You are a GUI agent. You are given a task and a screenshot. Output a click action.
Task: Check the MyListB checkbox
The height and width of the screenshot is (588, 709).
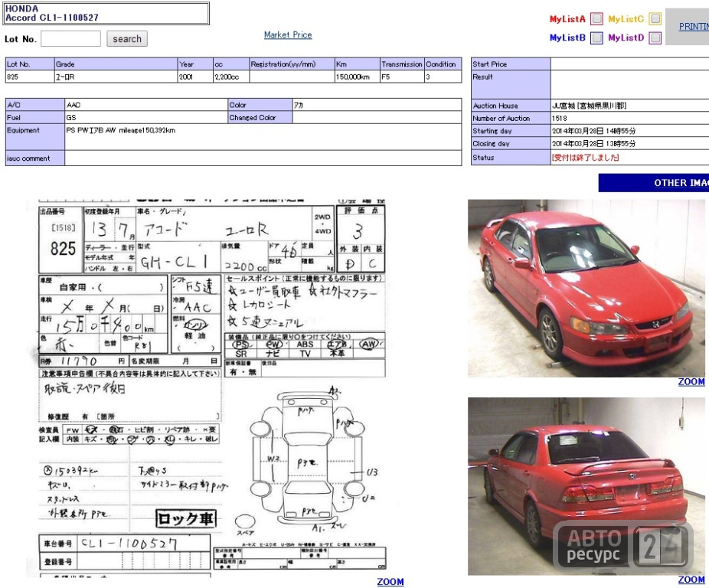597,38
